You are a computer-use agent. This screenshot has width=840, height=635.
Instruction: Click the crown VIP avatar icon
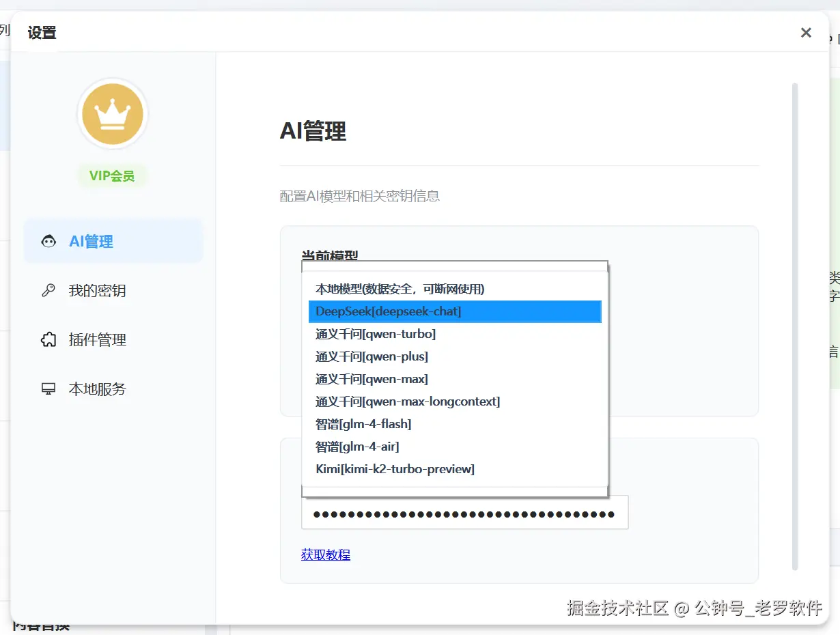point(113,114)
